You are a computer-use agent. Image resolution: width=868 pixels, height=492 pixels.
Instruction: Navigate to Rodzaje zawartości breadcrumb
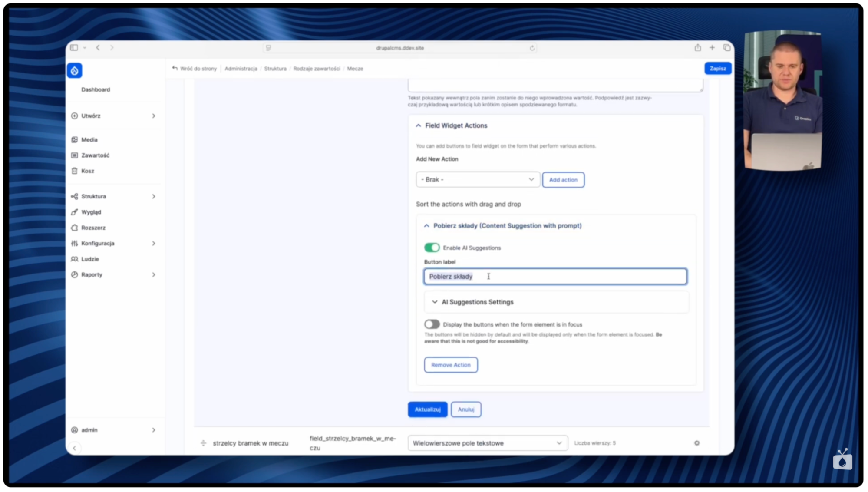pyautogui.click(x=316, y=68)
